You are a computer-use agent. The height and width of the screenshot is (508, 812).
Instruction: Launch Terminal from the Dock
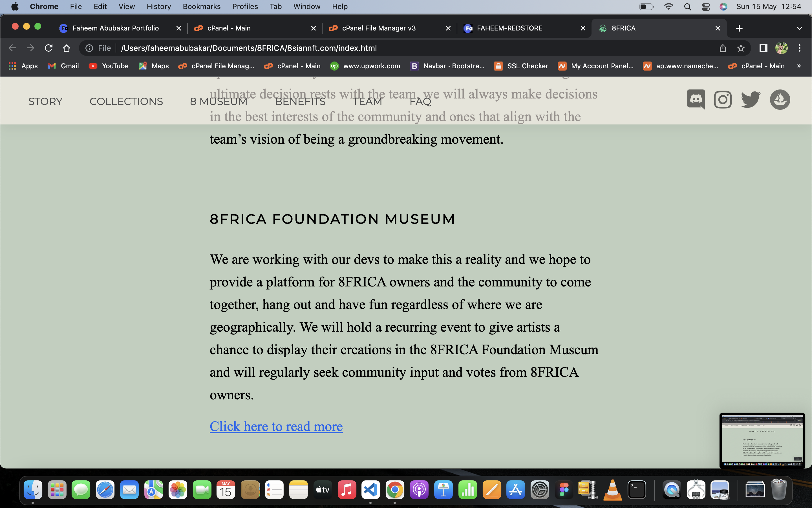click(x=637, y=490)
